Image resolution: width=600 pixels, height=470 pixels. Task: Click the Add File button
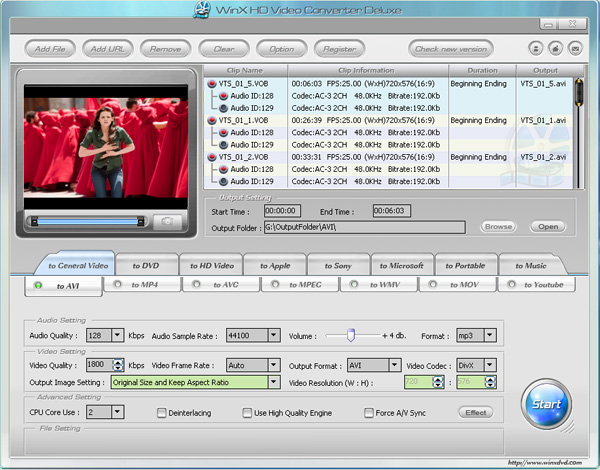[50, 48]
